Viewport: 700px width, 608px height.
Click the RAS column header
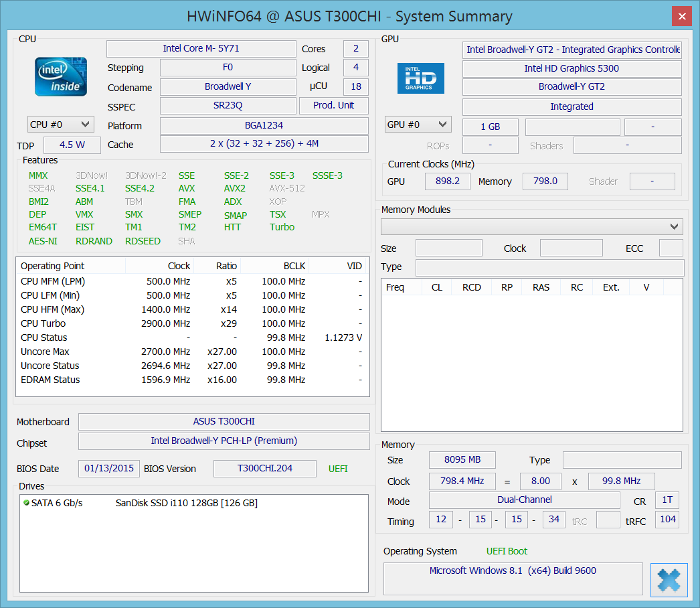coord(541,287)
